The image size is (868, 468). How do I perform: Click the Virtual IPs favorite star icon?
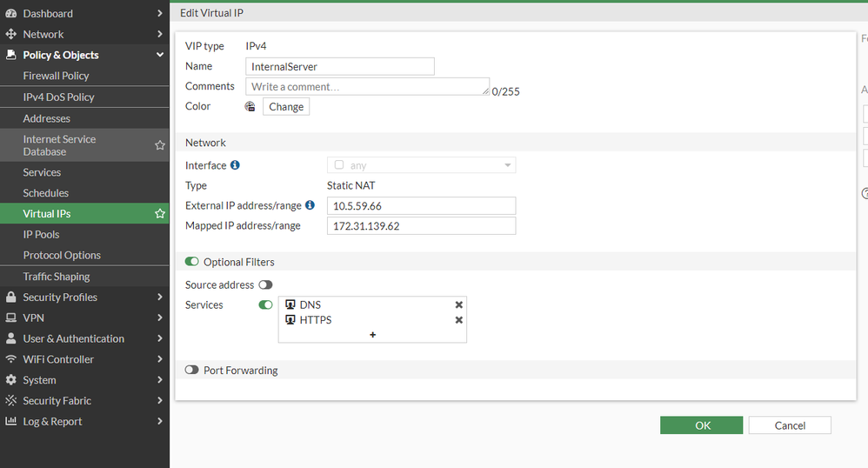[159, 213]
